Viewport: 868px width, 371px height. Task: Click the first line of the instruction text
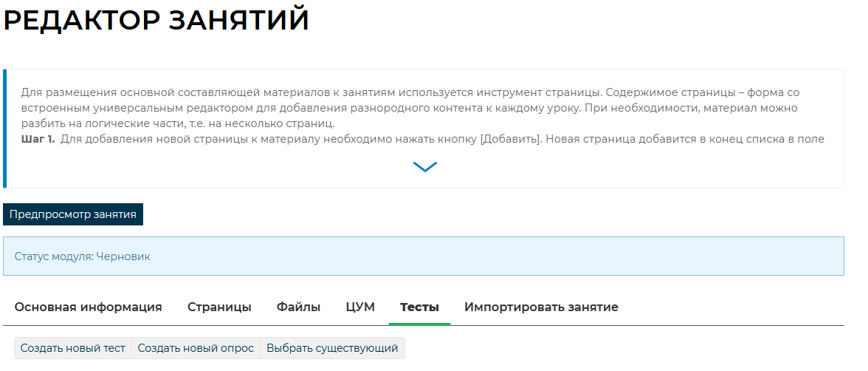[410, 92]
